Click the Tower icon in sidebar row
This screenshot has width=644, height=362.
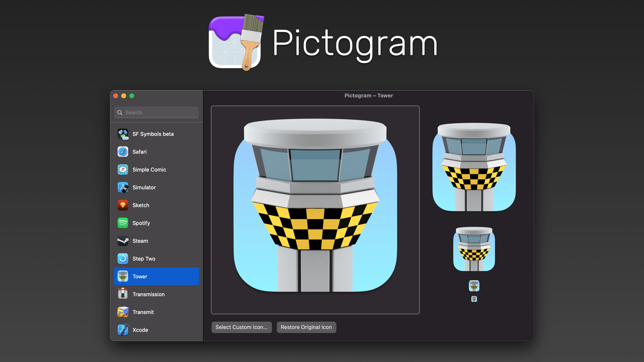(x=123, y=276)
